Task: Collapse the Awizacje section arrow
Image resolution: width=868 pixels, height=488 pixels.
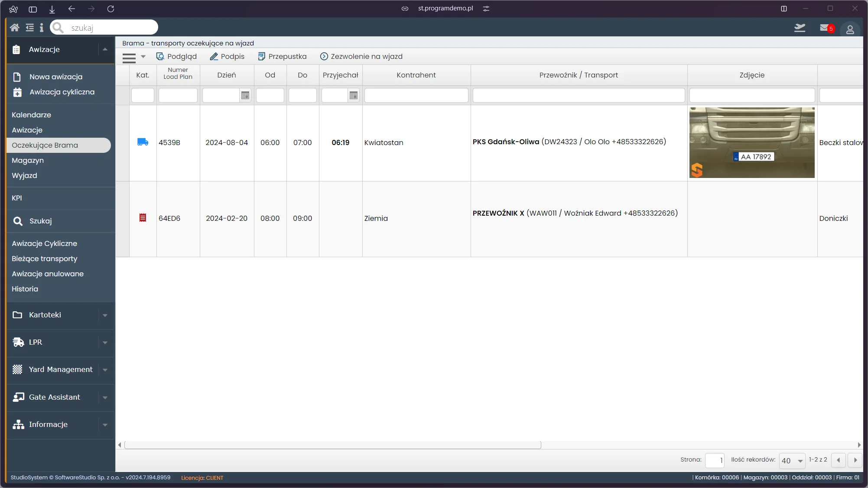Action: [x=105, y=49]
